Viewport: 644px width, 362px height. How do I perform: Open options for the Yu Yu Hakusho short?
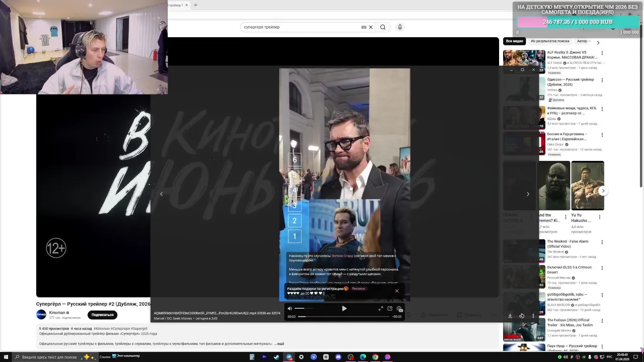[599, 218]
